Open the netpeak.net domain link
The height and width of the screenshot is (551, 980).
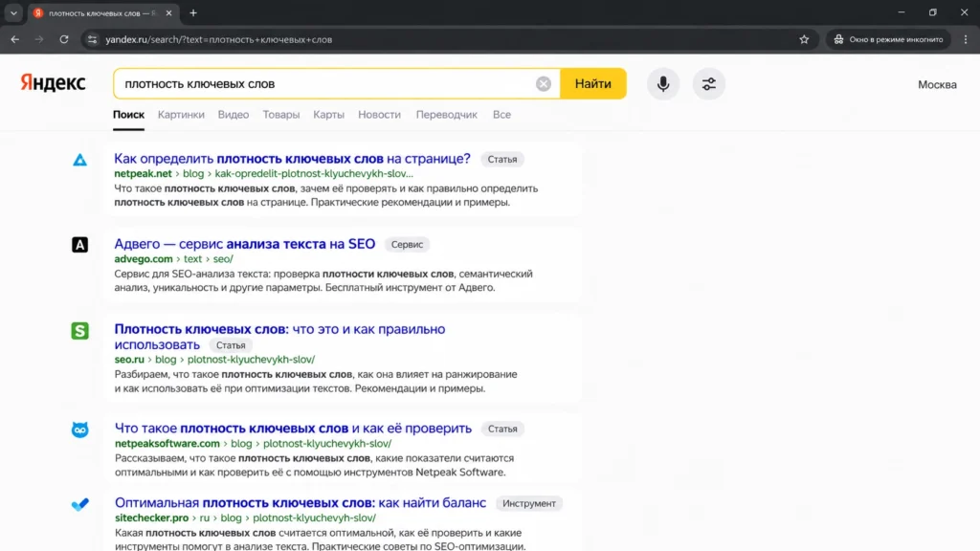pos(143,174)
